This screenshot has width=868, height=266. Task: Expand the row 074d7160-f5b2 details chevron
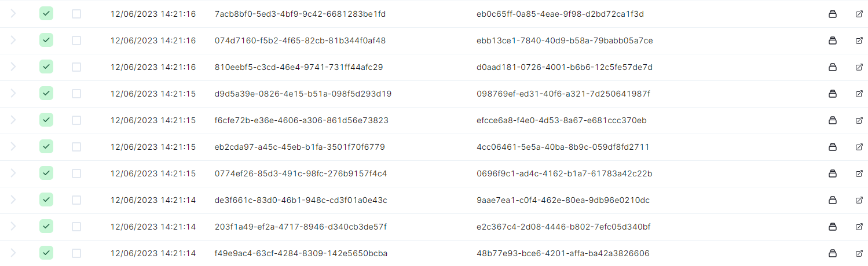13,40
